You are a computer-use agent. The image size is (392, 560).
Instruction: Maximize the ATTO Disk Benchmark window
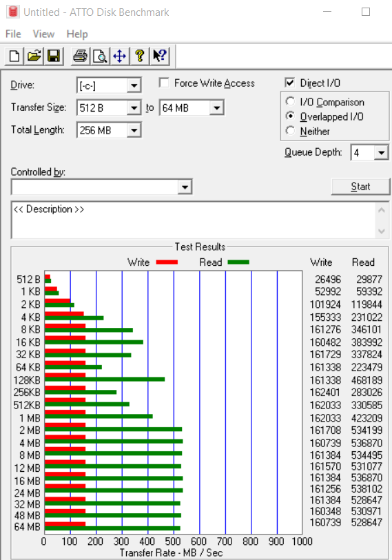pyautogui.click(x=366, y=12)
